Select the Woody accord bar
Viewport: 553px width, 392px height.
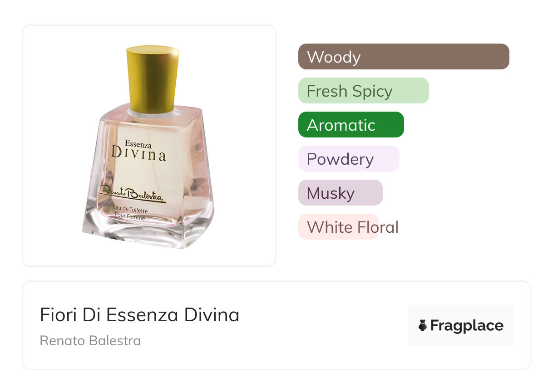pyautogui.click(x=403, y=57)
